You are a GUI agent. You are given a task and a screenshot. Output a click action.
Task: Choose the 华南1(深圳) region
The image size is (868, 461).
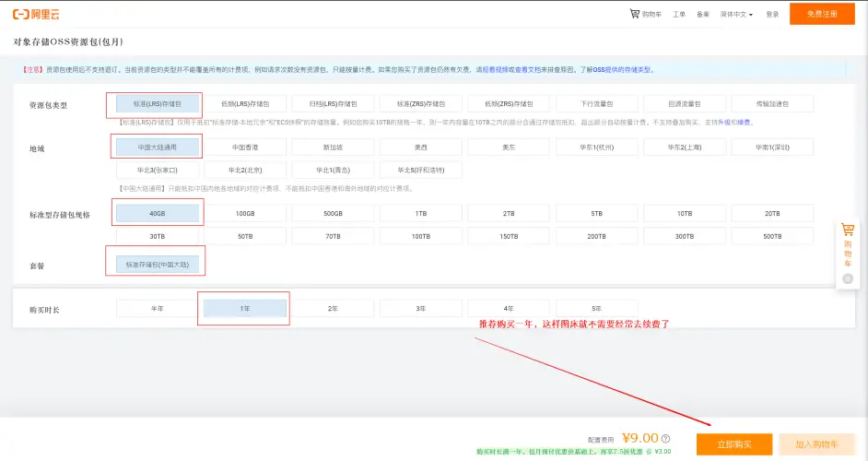[x=772, y=148]
